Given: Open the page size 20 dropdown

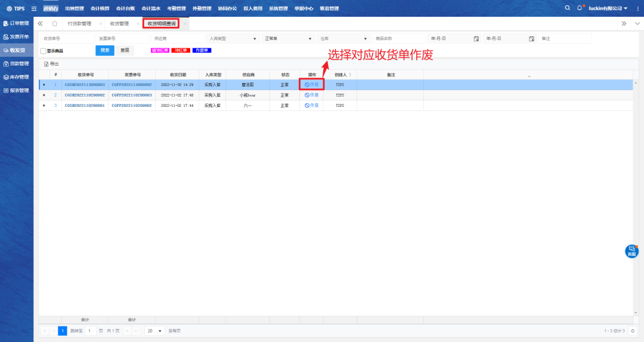Looking at the screenshot, I should click(155, 331).
